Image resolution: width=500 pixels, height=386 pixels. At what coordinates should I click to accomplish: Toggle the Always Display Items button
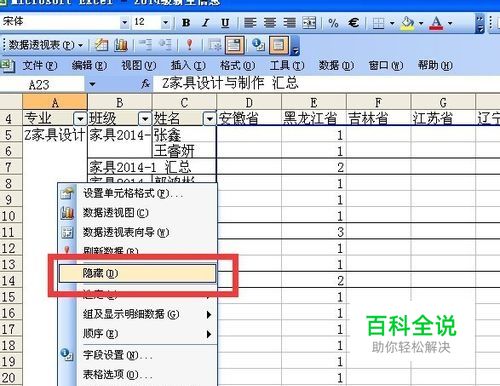pos(234,45)
